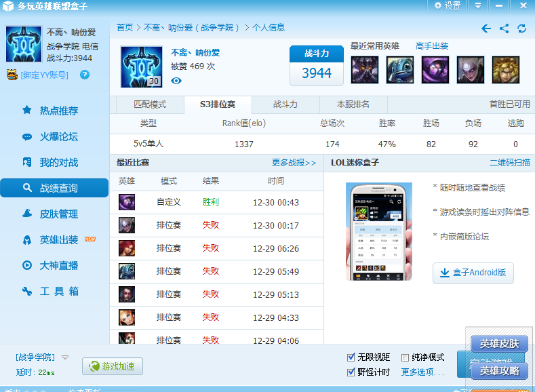Click the 战斗力 3944 score box
The image size is (535, 392).
pos(317,66)
